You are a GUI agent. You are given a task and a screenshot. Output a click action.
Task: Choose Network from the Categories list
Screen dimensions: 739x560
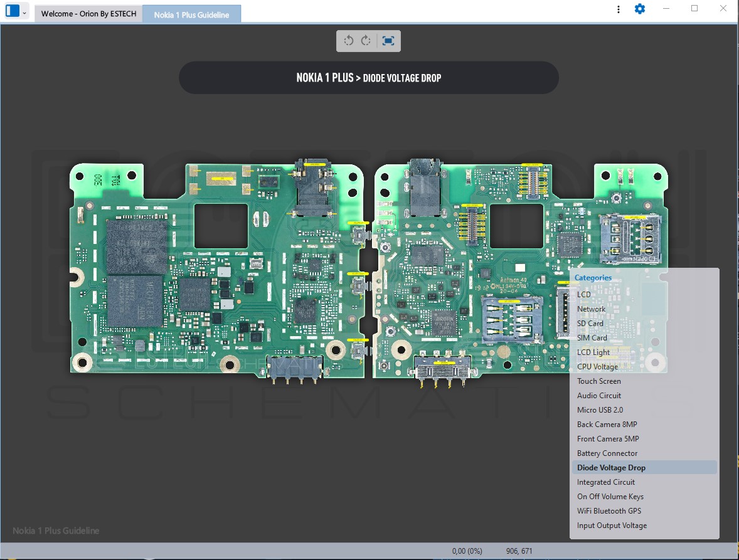point(591,309)
